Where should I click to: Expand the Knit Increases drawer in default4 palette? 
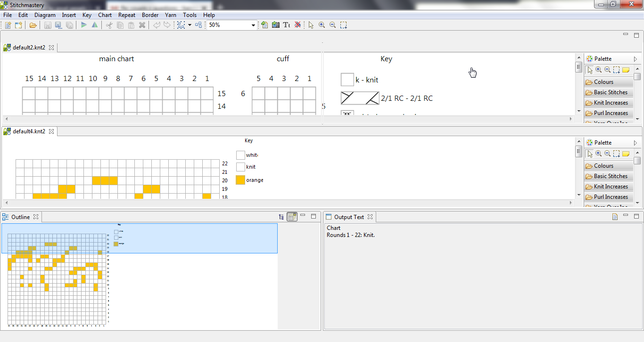[609, 187]
